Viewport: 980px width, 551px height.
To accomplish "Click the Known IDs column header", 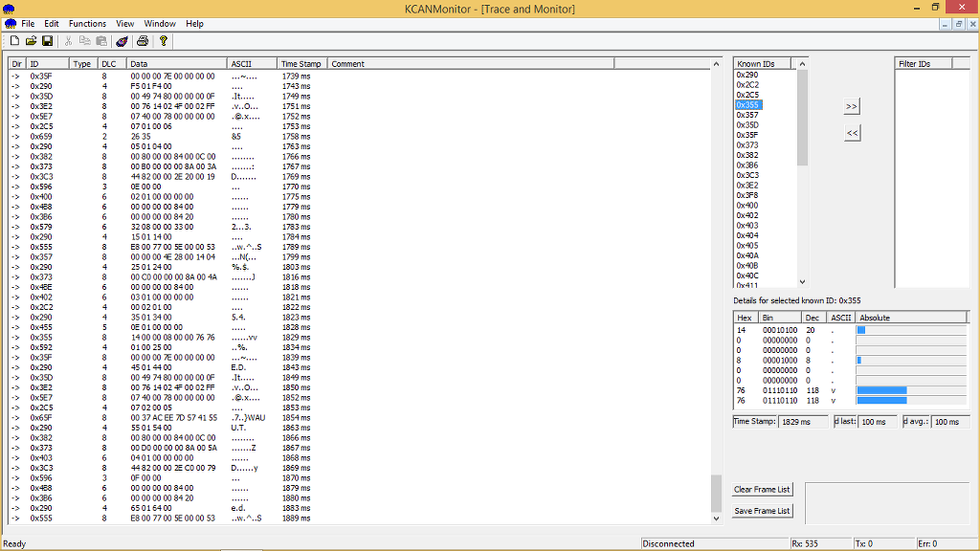I will [x=762, y=64].
